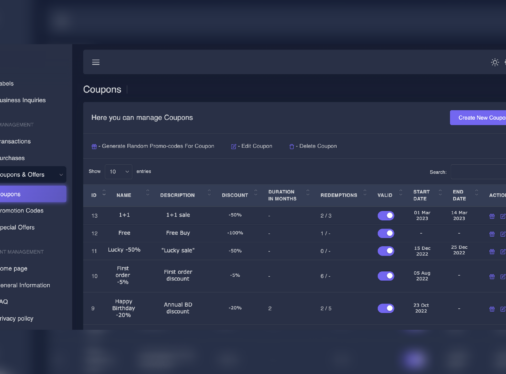Click 'First order discount' description cell
The height and width of the screenshot is (374, 506).
[178, 275]
